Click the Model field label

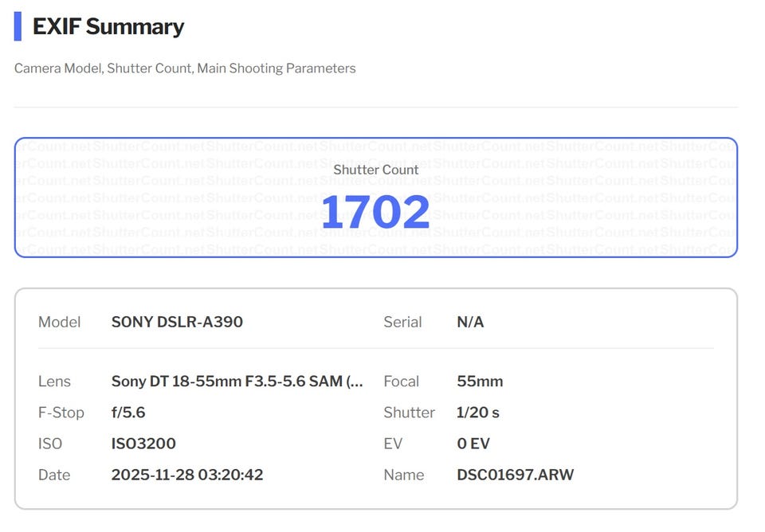pos(60,322)
